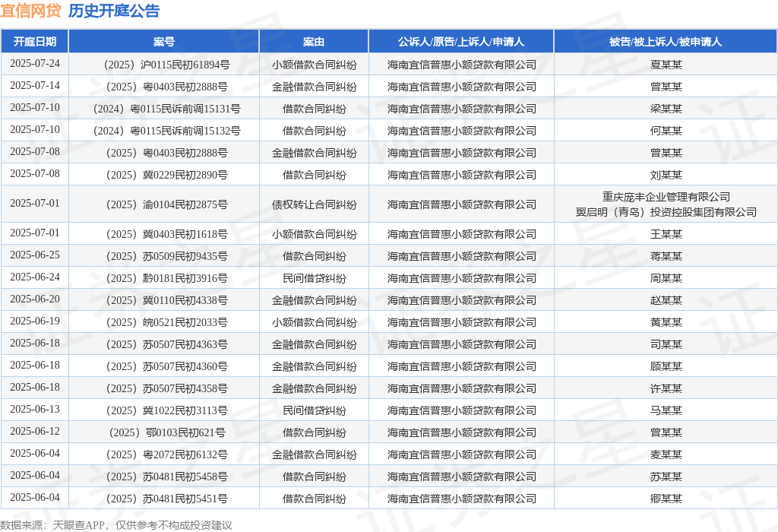Image resolution: width=778 pixels, height=532 pixels.
Task: Select case number (2025)苏0507民初4358号
Action: [166, 388]
